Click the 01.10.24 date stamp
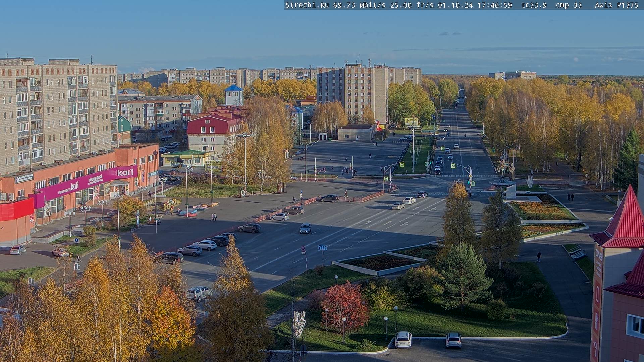 (x=455, y=5)
